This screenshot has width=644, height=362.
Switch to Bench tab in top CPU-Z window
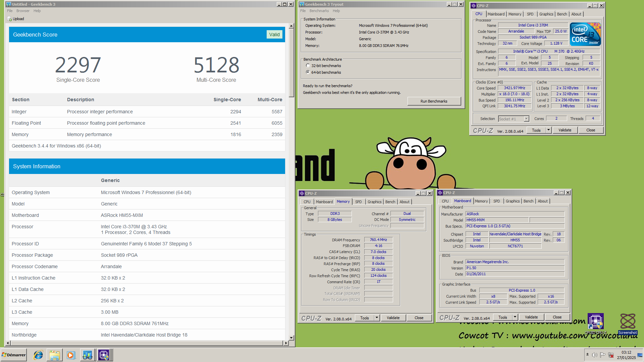(562, 14)
